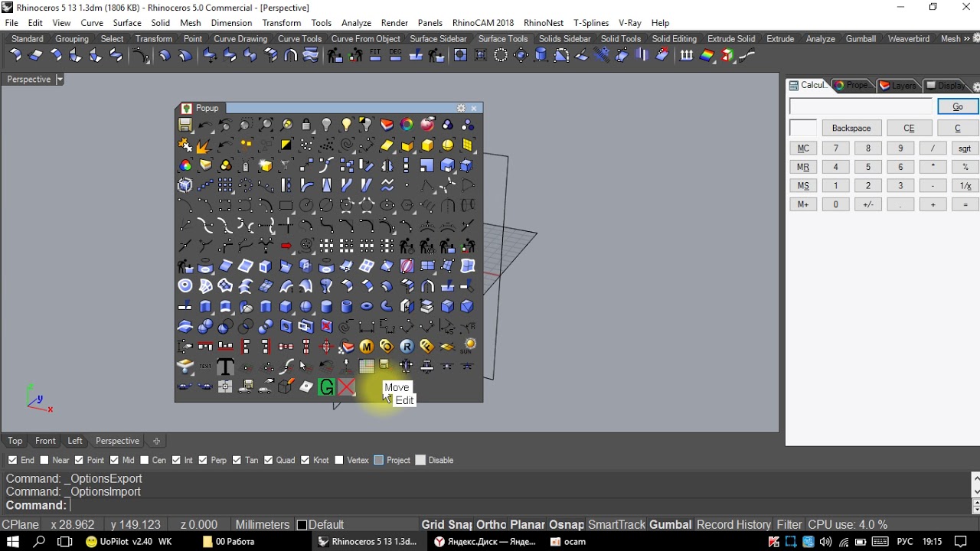Click the calculator sqrt button
This screenshot has width=980, height=551.
click(x=965, y=148)
